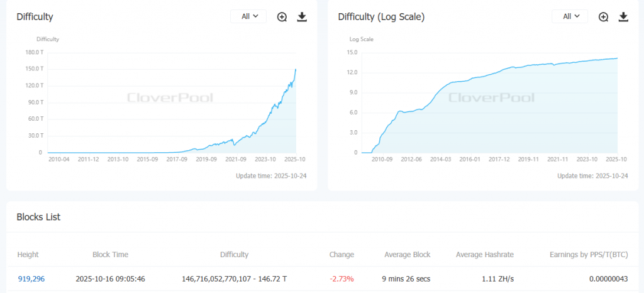This screenshot has width=644, height=293.
Task: Zoom into the Difficulty chart
Action: 282,17
